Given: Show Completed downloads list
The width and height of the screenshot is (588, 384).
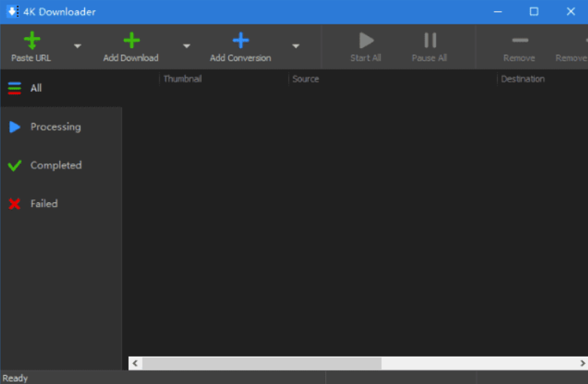Looking at the screenshot, I should (55, 165).
